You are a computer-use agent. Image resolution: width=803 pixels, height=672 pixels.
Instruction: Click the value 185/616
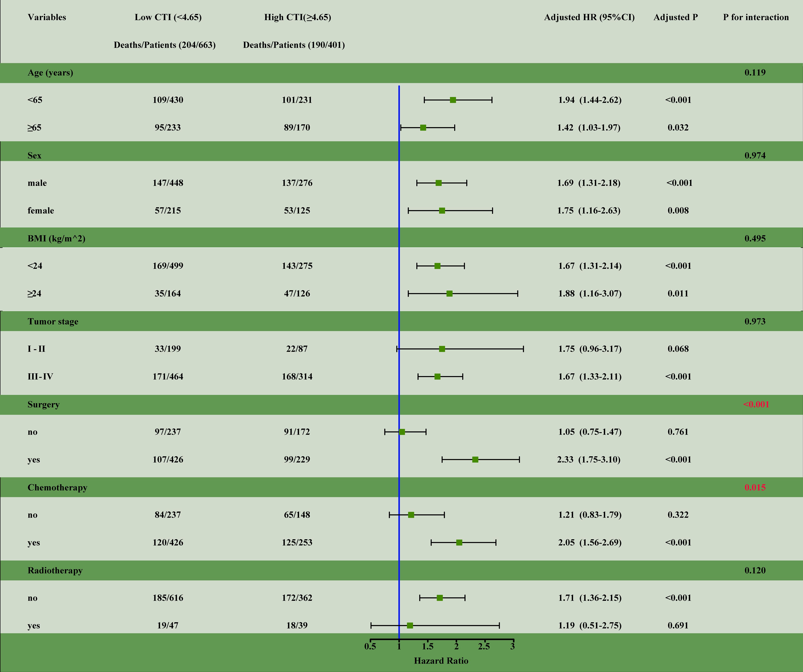coord(168,598)
